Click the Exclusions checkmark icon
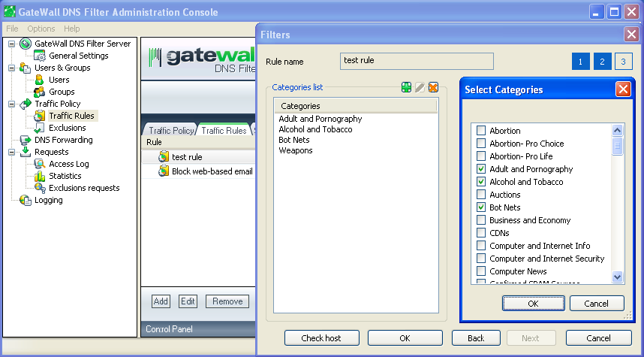The width and height of the screenshot is (644, 357). pyautogui.click(x=40, y=128)
